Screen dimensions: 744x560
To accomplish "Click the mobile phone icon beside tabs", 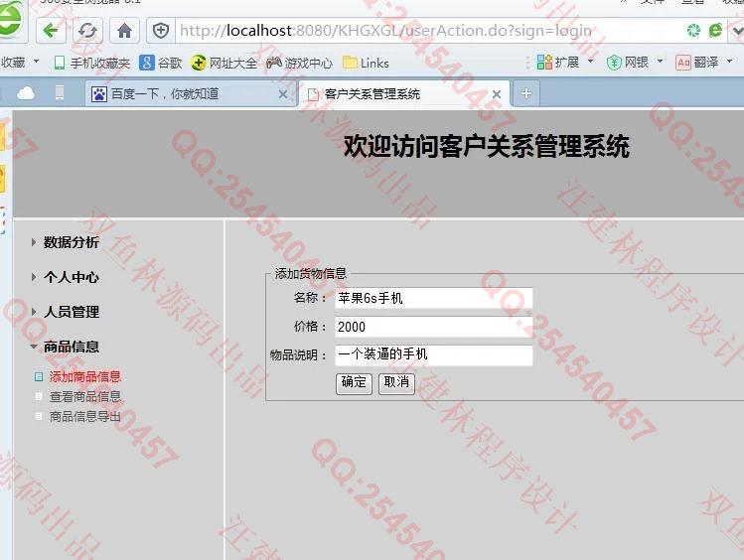I will tap(60, 92).
